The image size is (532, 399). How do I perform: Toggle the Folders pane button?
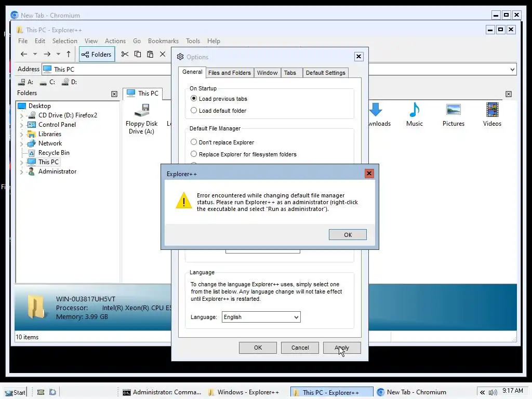point(97,54)
